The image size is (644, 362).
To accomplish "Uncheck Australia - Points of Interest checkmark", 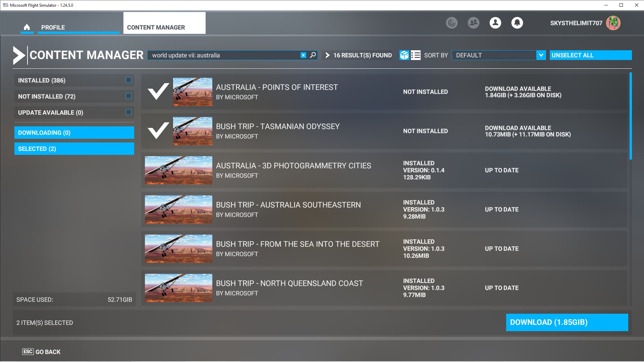I will (158, 92).
